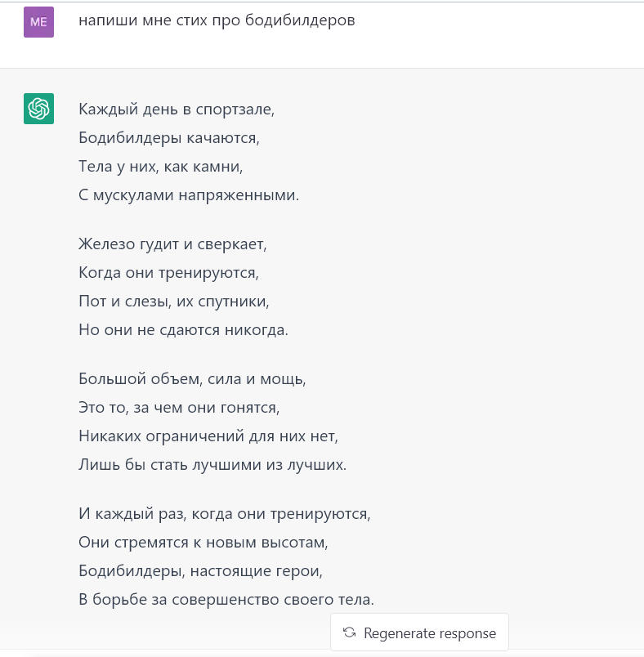This screenshot has width=644, height=657.
Task: Click the line "Но они не сдаются никогда."
Action: click(x=184, y=331)
